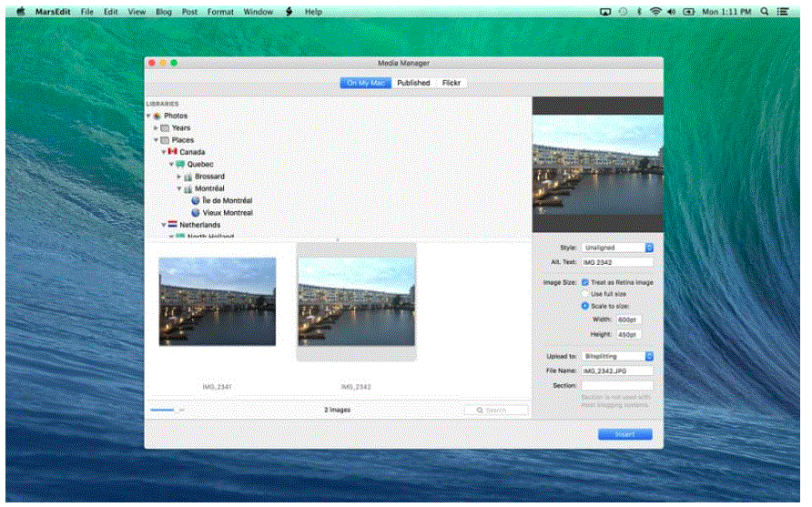Click the Places folder icon
Image resolution: width=812 pixels, height=507 pixels.
[x=165, y=140]
